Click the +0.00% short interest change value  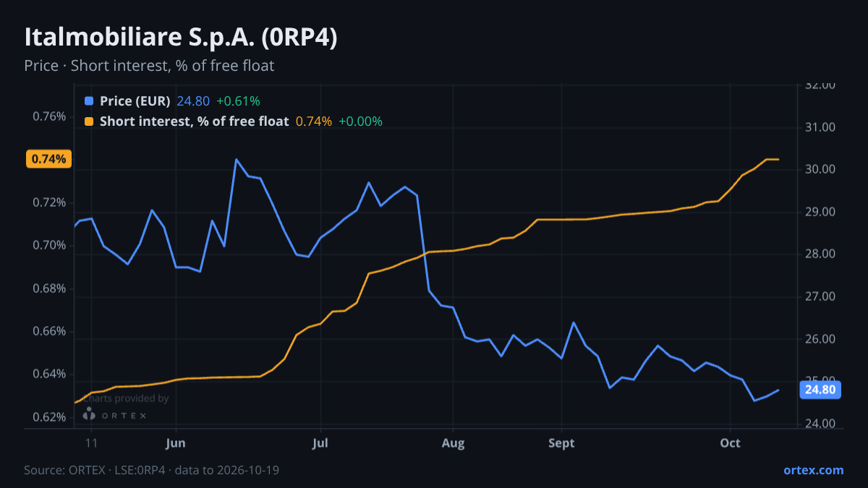coord(360,121)
